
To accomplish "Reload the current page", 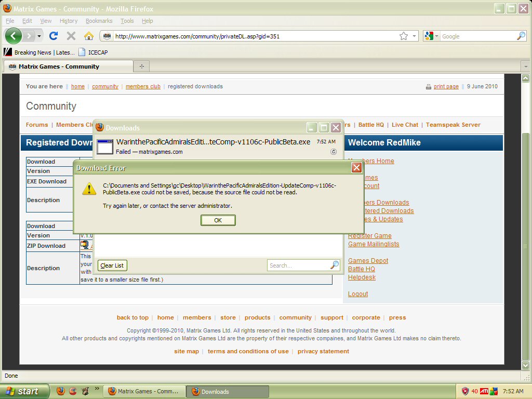I will (x=54, y=36).
